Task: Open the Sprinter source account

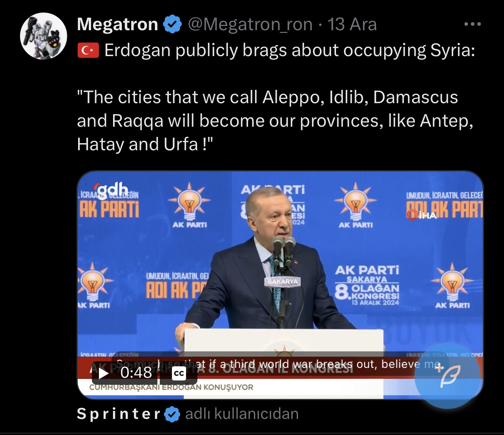Action: tap(119, 414)
